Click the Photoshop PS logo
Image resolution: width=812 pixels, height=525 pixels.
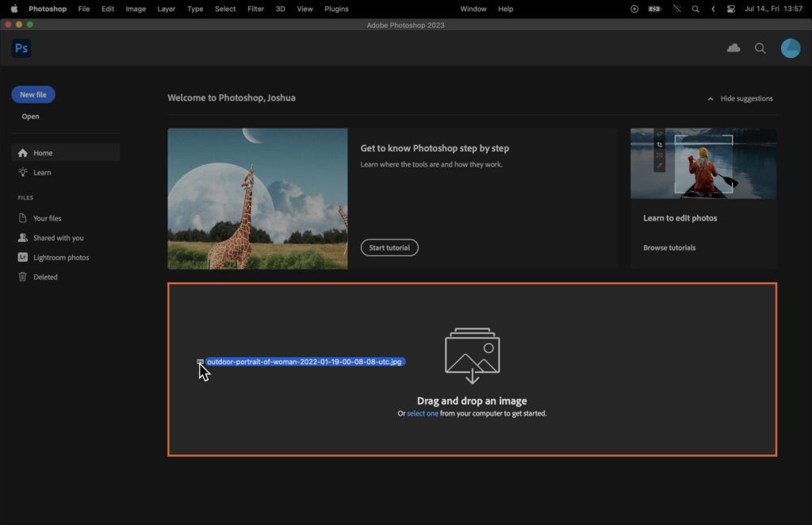click(x=21, y=48)
